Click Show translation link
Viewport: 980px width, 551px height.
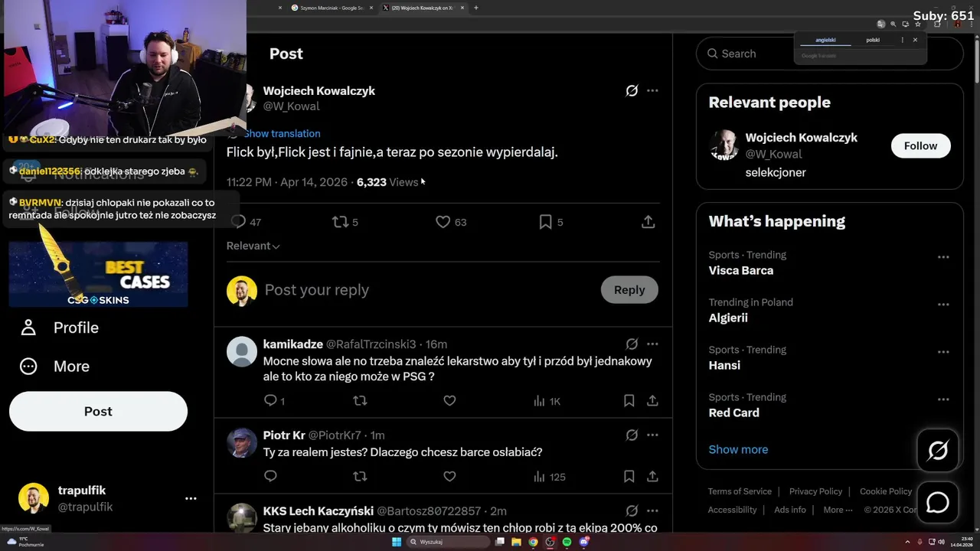[x=282, y=133]
